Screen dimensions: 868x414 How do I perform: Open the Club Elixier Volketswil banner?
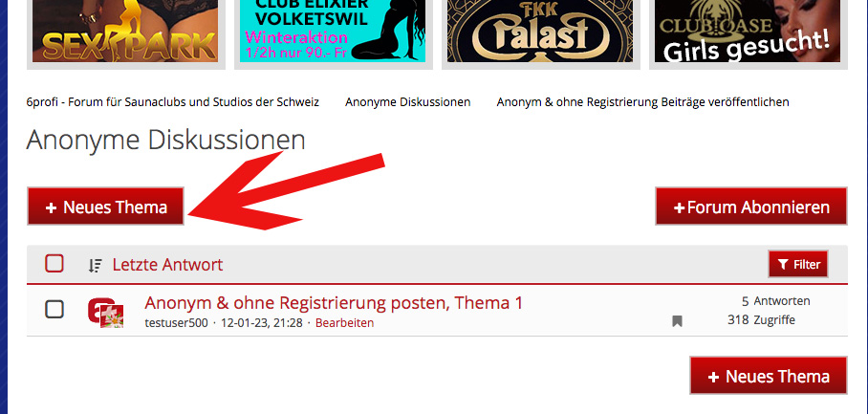333,31
